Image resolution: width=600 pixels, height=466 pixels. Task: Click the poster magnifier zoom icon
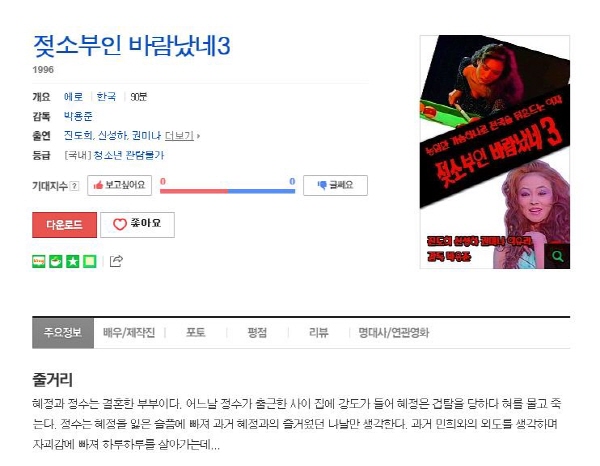tap(558, 256)
